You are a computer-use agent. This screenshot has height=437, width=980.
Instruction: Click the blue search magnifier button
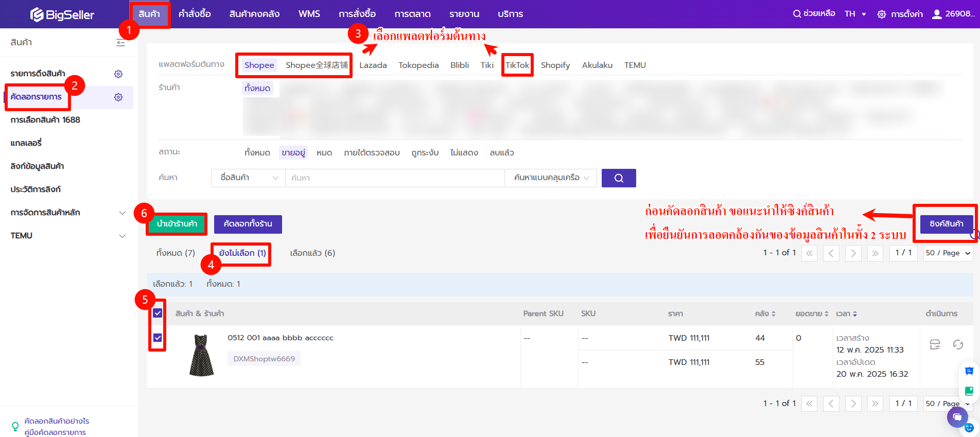(x=619, y=178)
